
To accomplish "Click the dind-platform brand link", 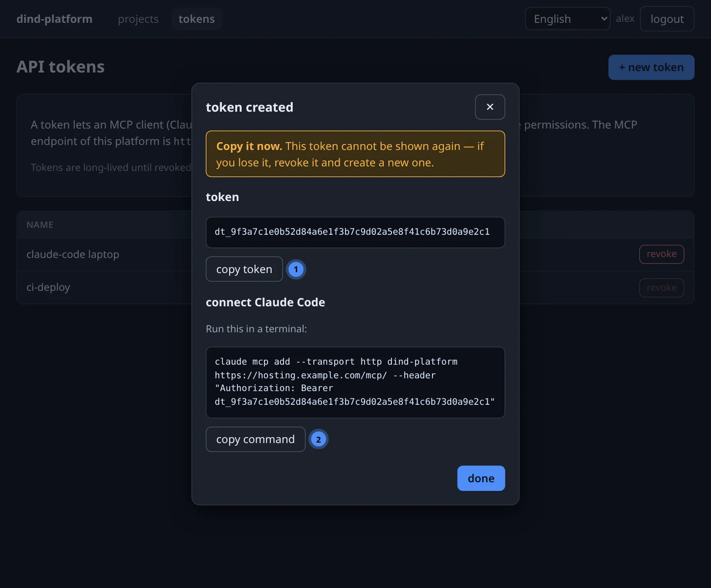I will pos(54,19).
